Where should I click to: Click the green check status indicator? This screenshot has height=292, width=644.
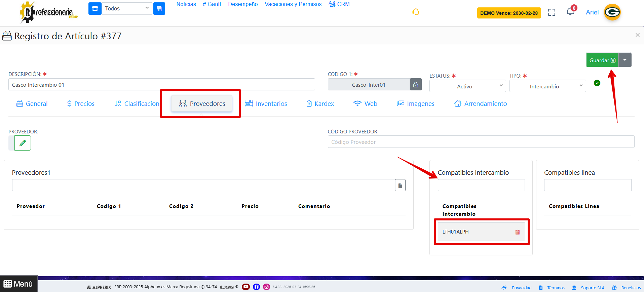597,83
